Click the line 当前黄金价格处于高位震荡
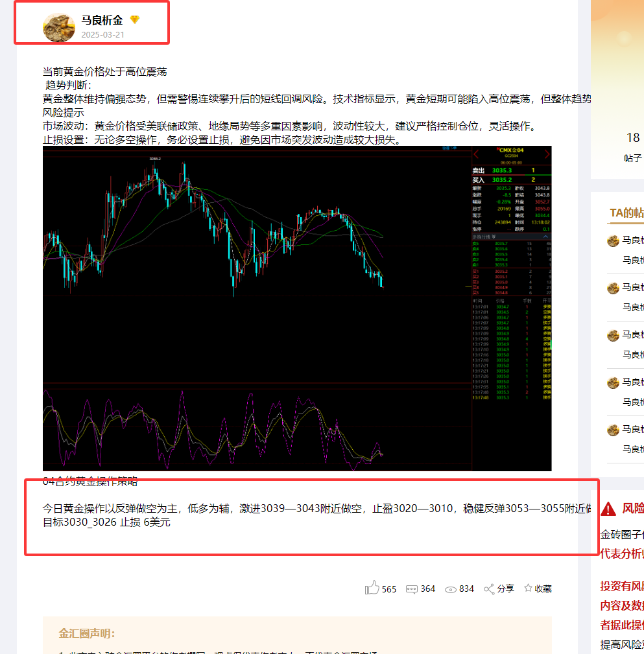644x654 pixels. coord(105,72)
